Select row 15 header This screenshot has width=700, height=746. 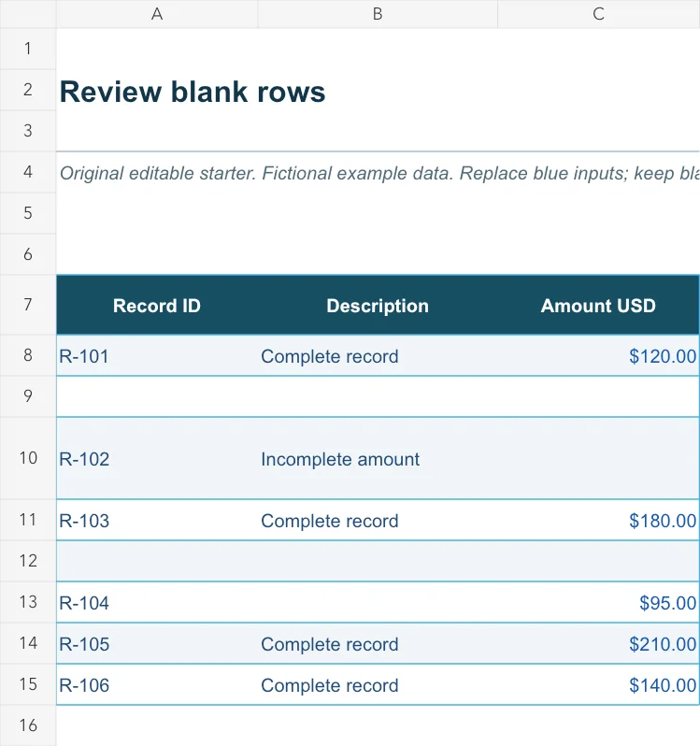click(x=28, y=684)
